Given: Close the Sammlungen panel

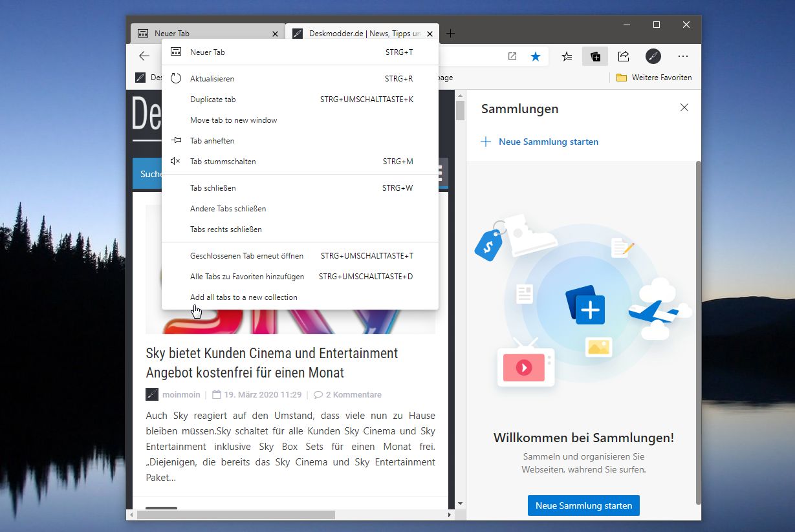Looking at the screenshot, I should (684, 108).
